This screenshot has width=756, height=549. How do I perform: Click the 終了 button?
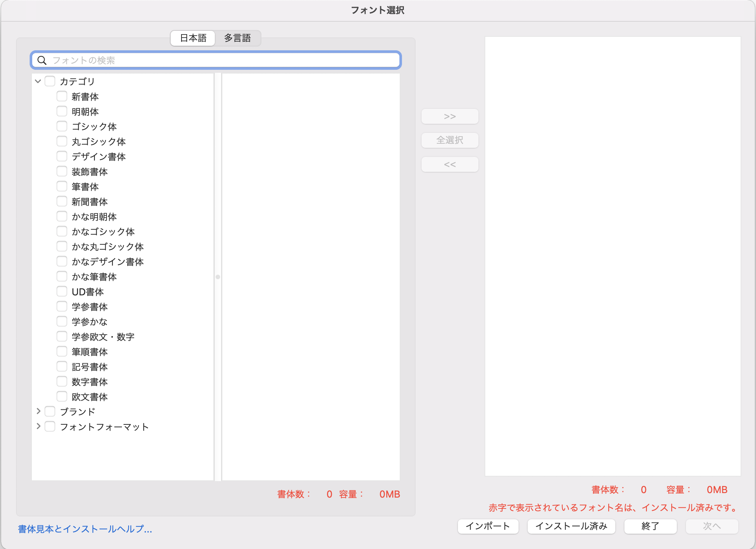[x=650, y=526]
